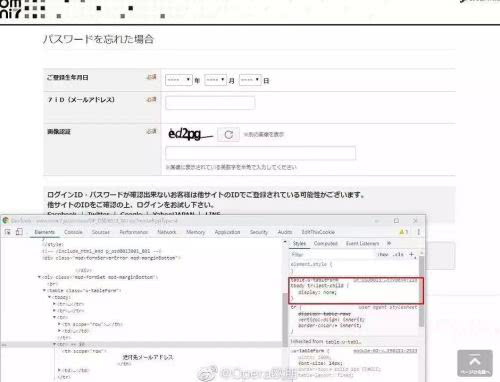Image resolution: width=500 pixels, height=382 pixels.
Task: Click the captcha text input field
Action: [x=260, y=153]
